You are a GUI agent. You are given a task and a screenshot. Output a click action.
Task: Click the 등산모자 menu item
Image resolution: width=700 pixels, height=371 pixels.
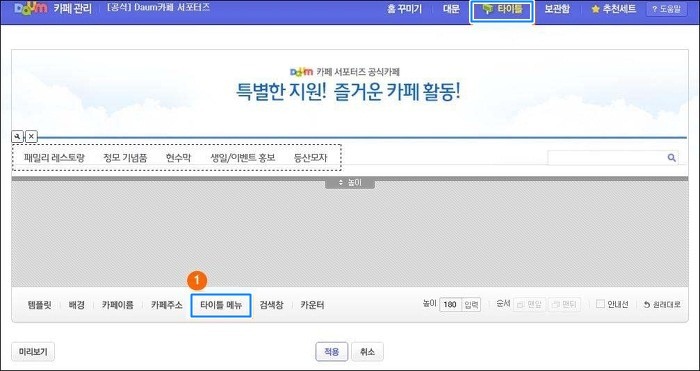point(310,158)
